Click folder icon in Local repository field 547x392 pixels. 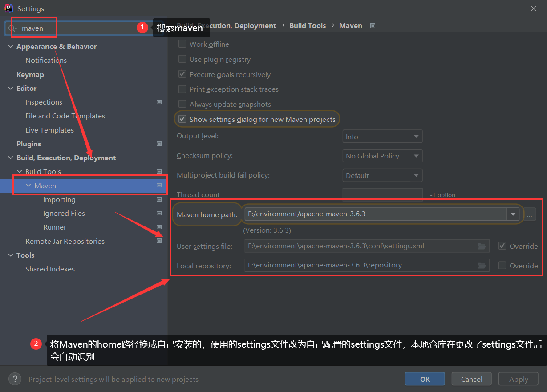(481, 266)
